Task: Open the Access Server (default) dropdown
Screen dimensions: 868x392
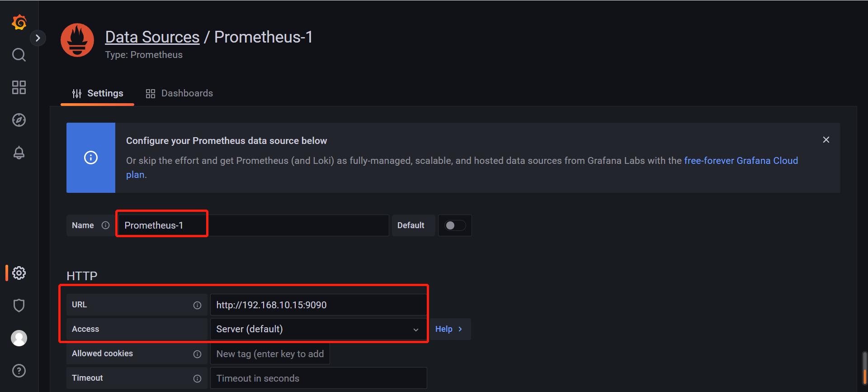Action: point(319,329)
